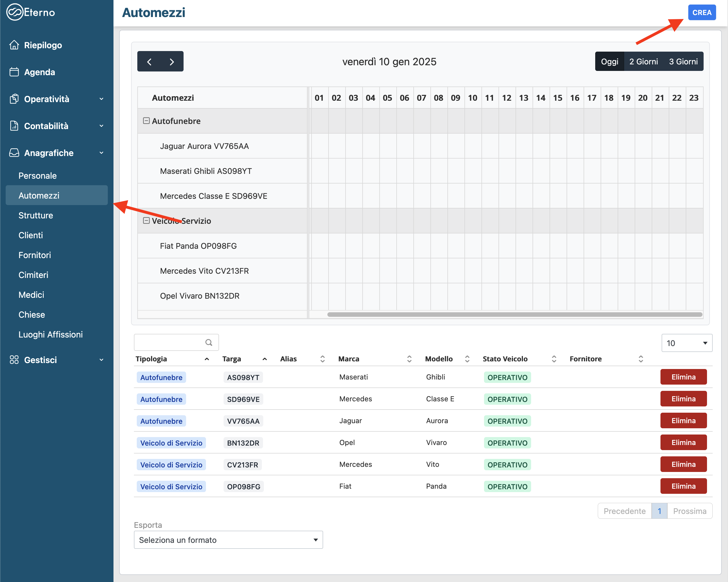The width and height of the screenshot is (728, 582).
Task: Switch the view to 3 Giorni
Action: 683,62
